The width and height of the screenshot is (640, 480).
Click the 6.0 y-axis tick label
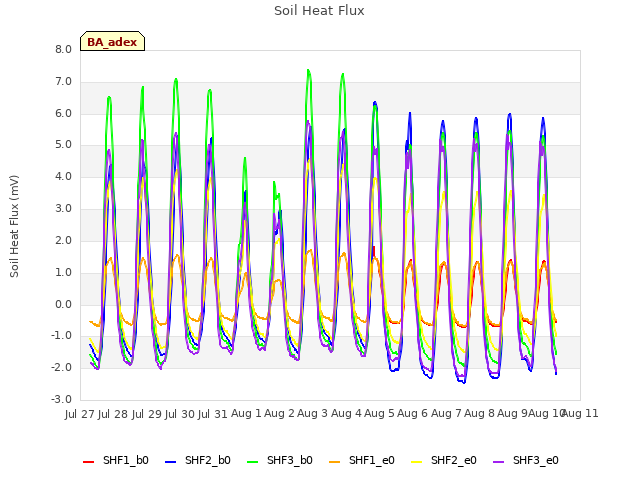[64, 113]
